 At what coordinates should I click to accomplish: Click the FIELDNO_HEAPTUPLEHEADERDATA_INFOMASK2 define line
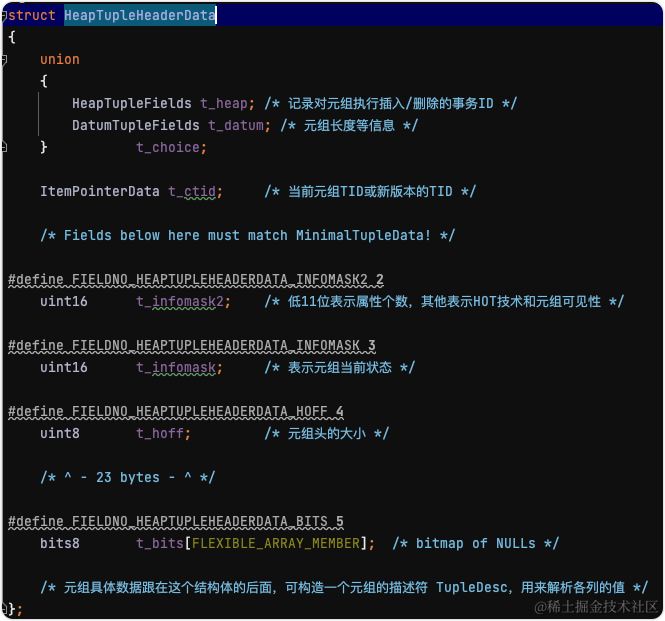point(196,280)
